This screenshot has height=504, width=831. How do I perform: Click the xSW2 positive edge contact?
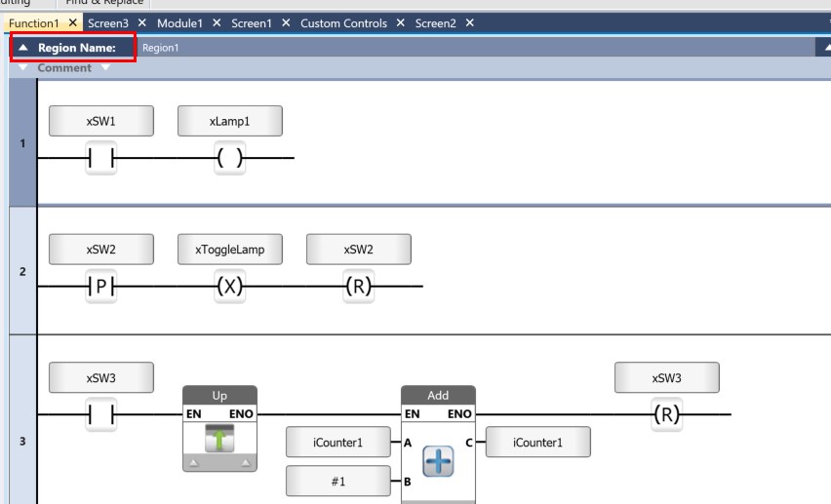coord(101,287)
